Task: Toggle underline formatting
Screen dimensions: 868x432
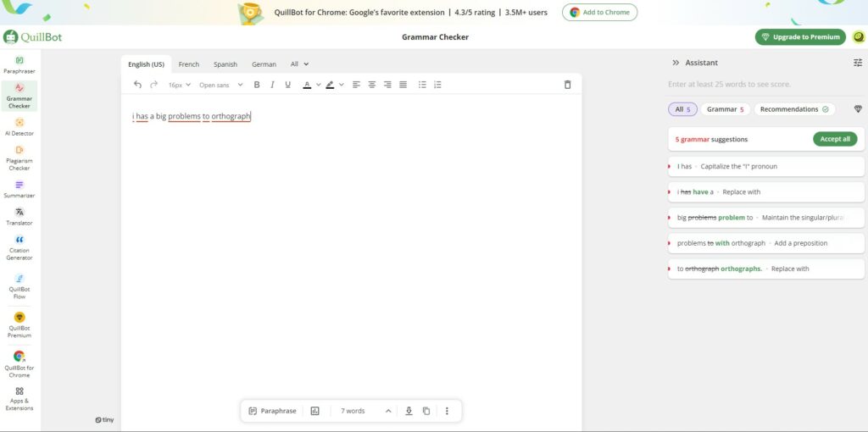Action: [x=287, y=85]
